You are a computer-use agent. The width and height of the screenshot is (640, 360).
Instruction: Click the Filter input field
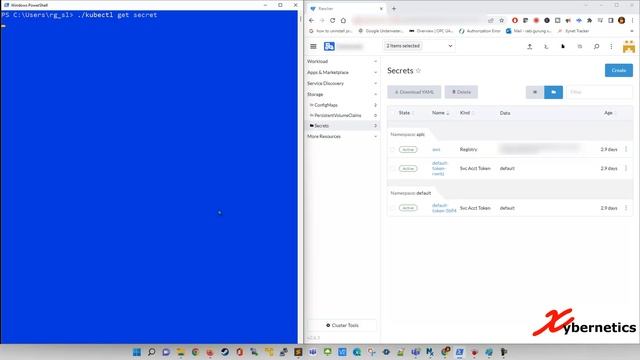599,92
